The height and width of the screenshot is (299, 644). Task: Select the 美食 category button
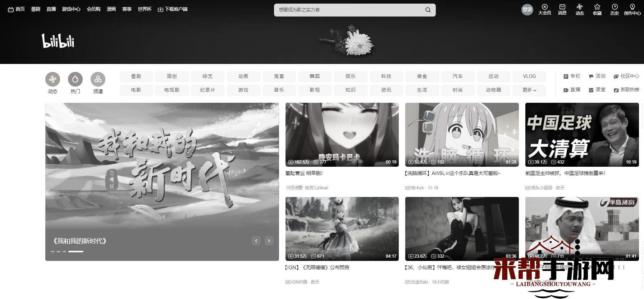pos(422,77)
